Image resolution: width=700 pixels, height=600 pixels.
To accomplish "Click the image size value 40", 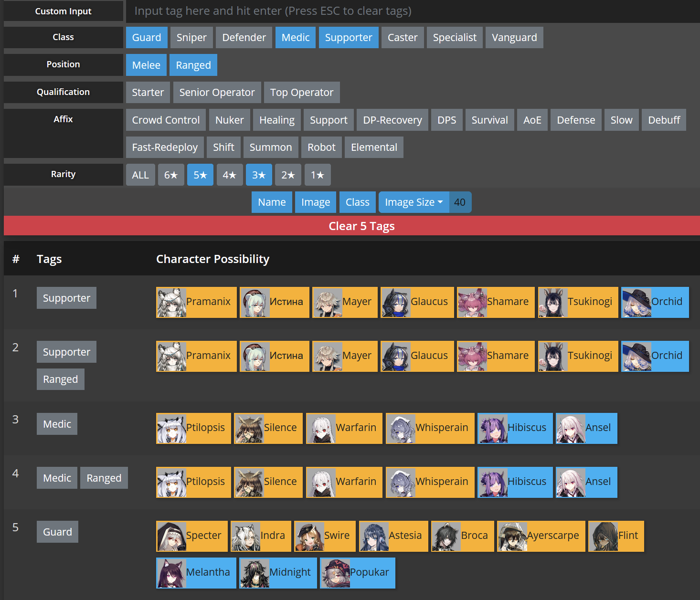I will tap(460, 202).
